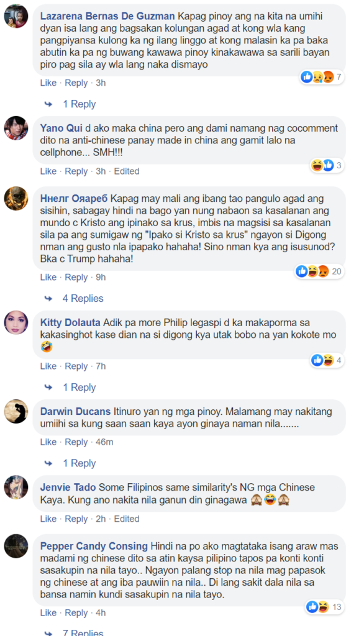Like Pepper Candy Consing's comment
Screen dimensions: 364x636
48,613
